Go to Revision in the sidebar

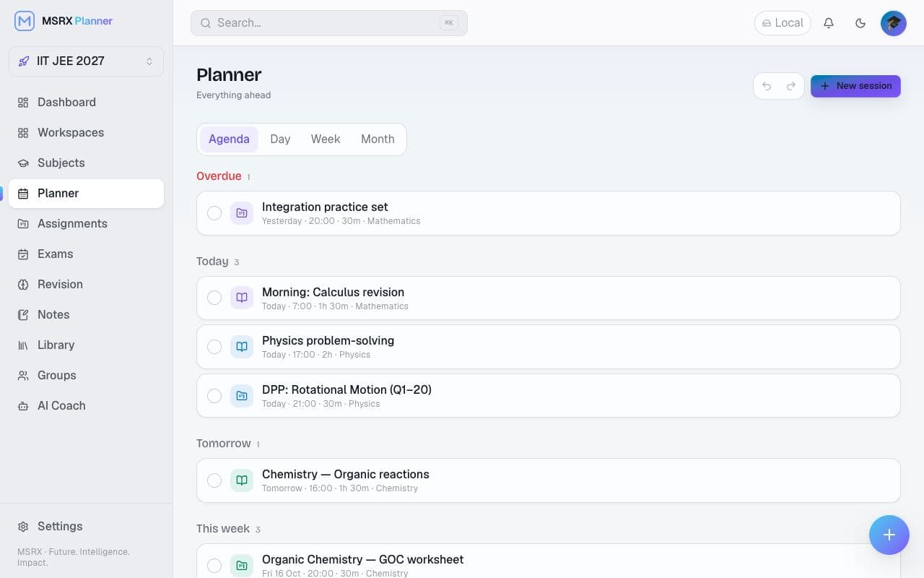(86, 285)
